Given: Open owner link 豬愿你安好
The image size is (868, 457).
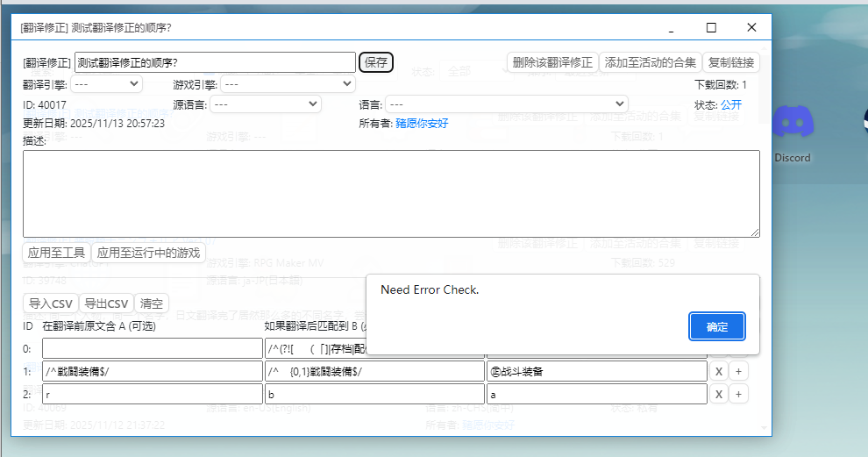Looking at the screenshot, I should point(422,124).
